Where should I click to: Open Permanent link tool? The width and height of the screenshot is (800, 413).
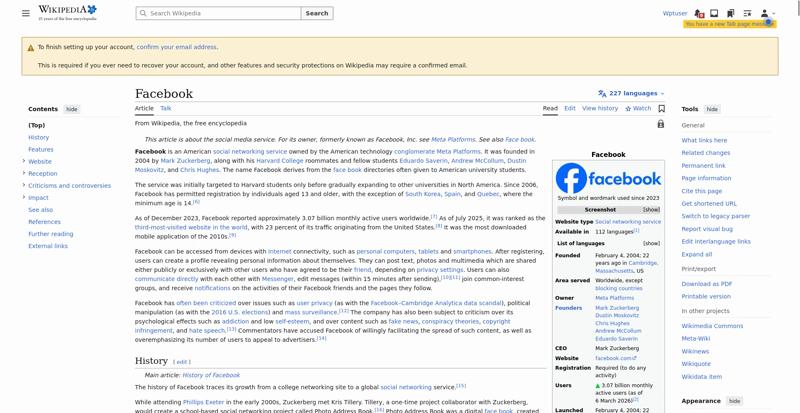704,165
